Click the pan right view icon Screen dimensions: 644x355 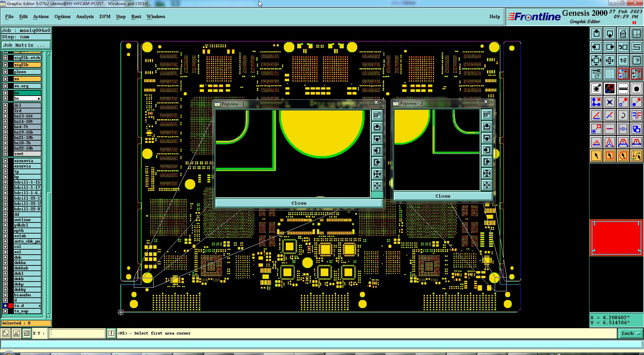coord(610,47)
